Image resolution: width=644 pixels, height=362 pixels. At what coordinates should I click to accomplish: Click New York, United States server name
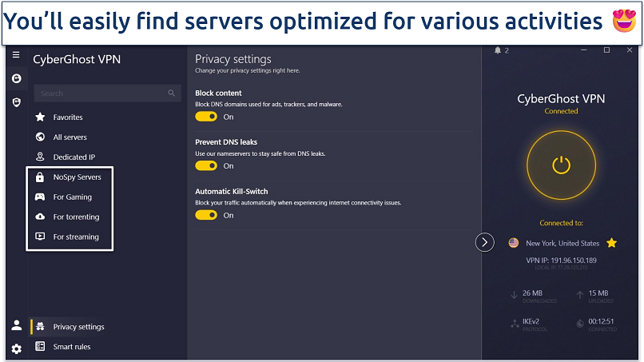[563, 243]
